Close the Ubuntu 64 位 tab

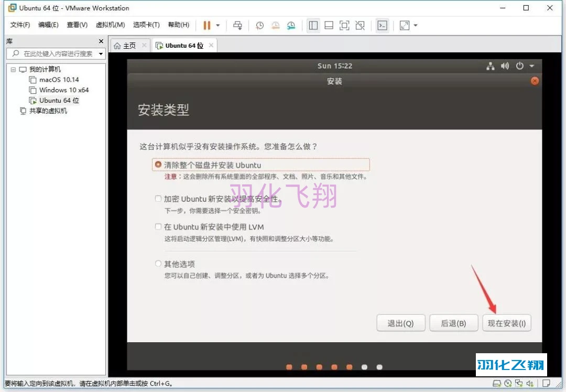211,45
